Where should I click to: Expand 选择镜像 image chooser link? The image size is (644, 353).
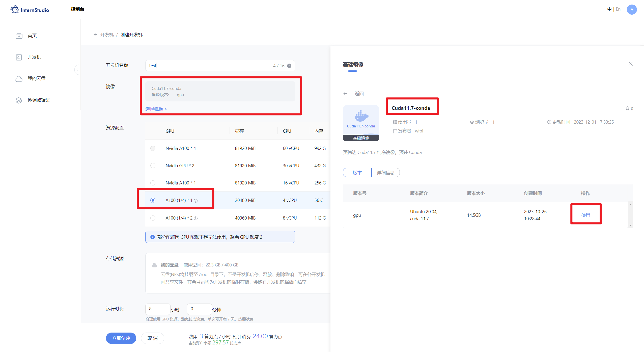tap(156, 109)
